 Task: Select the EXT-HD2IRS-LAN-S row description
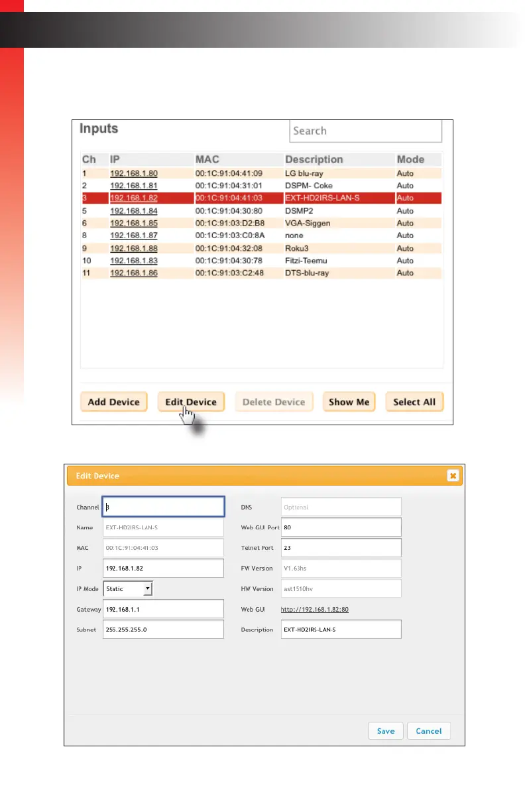(321, 198)
